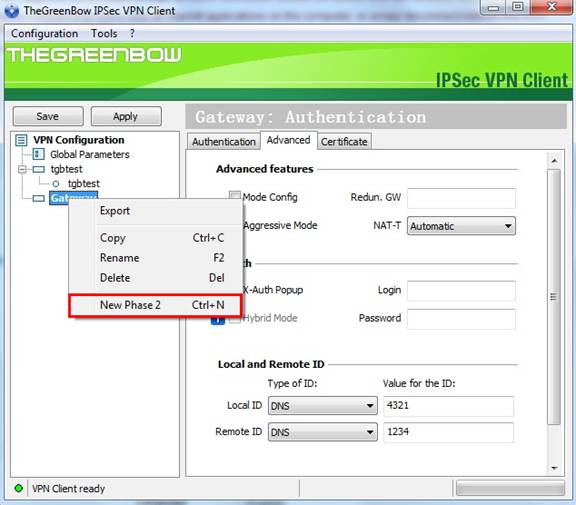Viewport: 576px width, 505px height.
Task: Select the nested tgbtest Phase 2 item
Action: [x=84, y=184]
